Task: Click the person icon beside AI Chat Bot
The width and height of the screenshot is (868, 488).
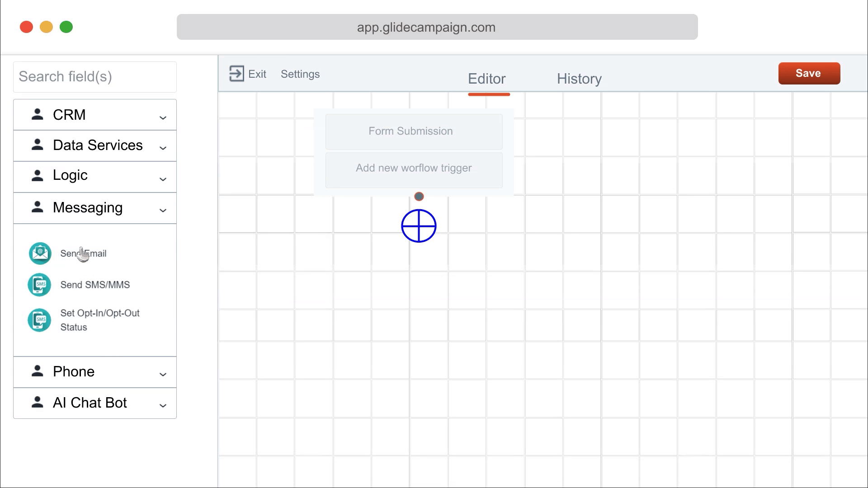Action: pyautogui.click(x=38, y=403)
